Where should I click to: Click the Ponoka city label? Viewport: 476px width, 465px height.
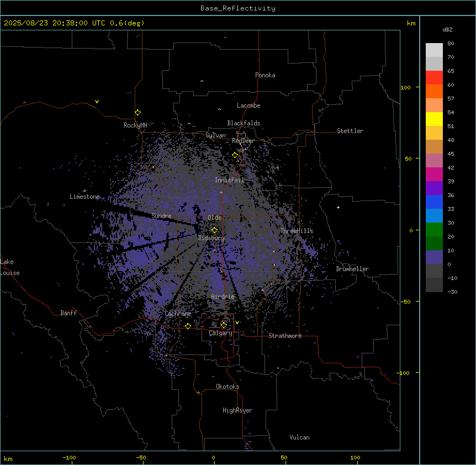click(x=265, y=75)
